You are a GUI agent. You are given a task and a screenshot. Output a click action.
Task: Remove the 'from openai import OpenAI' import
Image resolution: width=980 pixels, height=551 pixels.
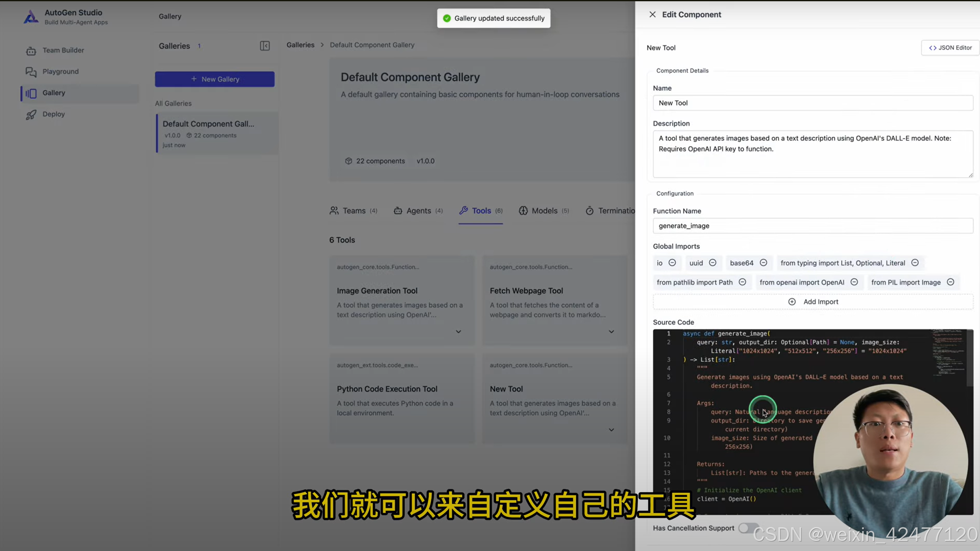coord(854,282)
